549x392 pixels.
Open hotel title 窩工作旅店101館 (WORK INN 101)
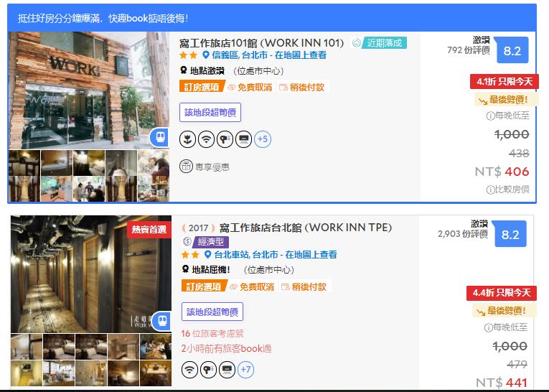pos(261,43)
